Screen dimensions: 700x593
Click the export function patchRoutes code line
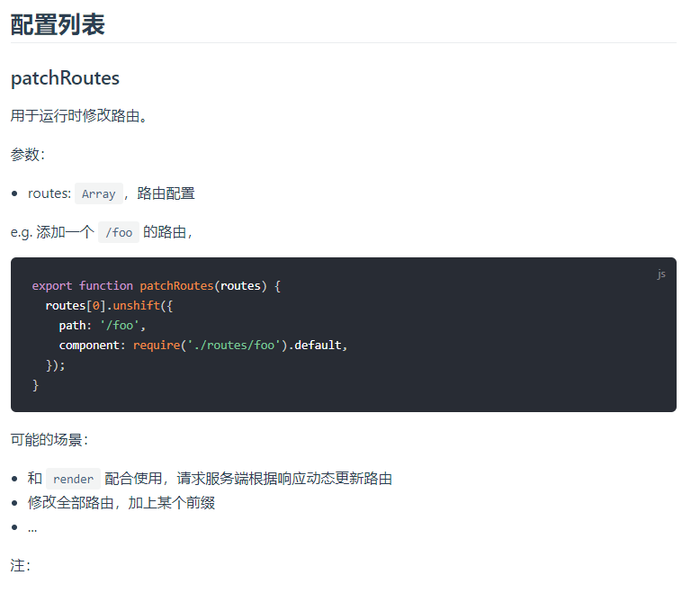click(x=157, y=286)
